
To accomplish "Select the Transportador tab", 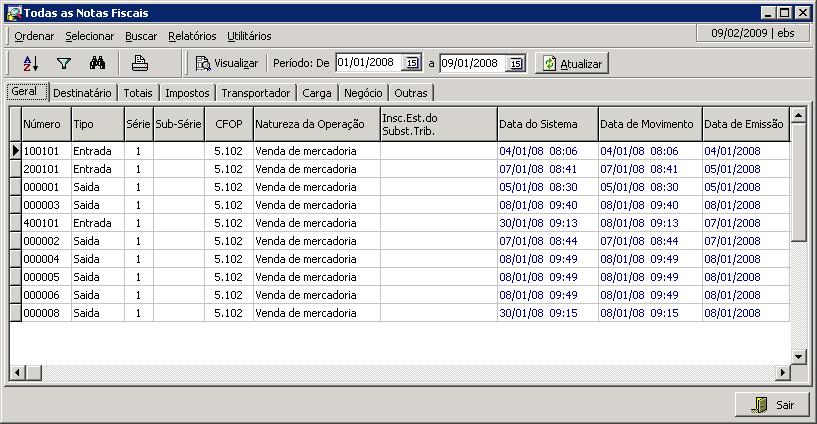I will click(x=256, y=93).
